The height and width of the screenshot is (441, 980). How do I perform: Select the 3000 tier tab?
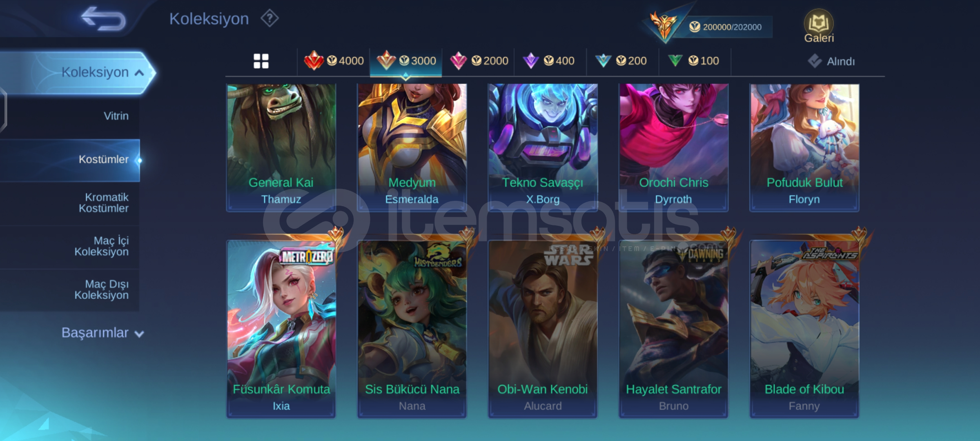pyautogui.click(x=406, y=61)
